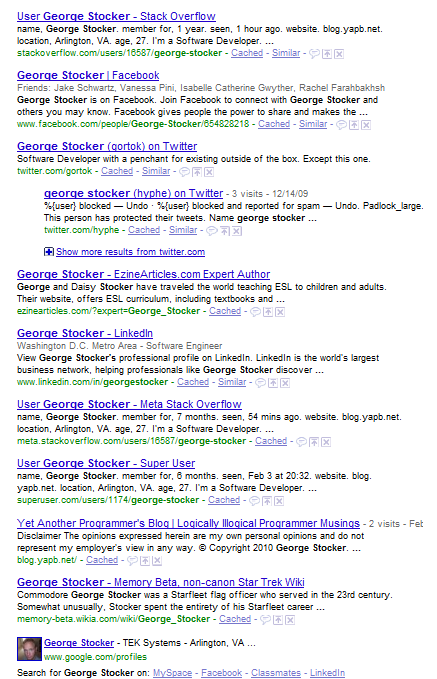
Task: Comment on the twitter.com/gortok result
Action: tap(185, 172)
